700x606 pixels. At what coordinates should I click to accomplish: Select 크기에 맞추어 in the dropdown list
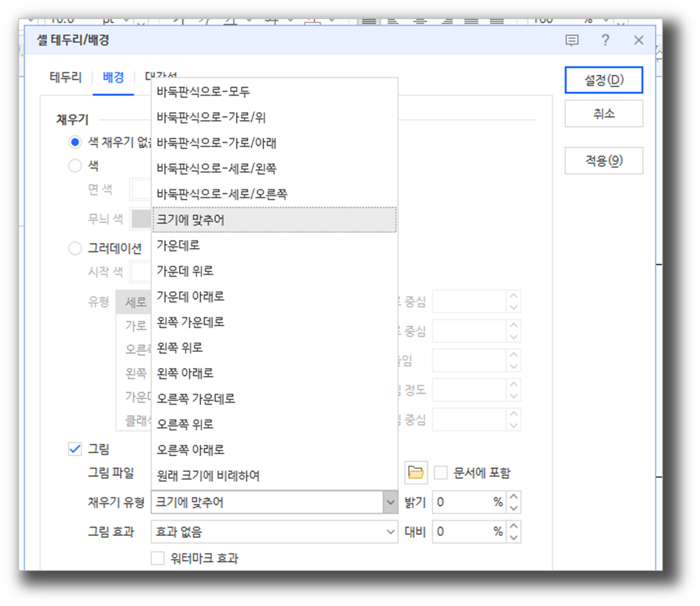pyautogui.click(x=274, y=220)
